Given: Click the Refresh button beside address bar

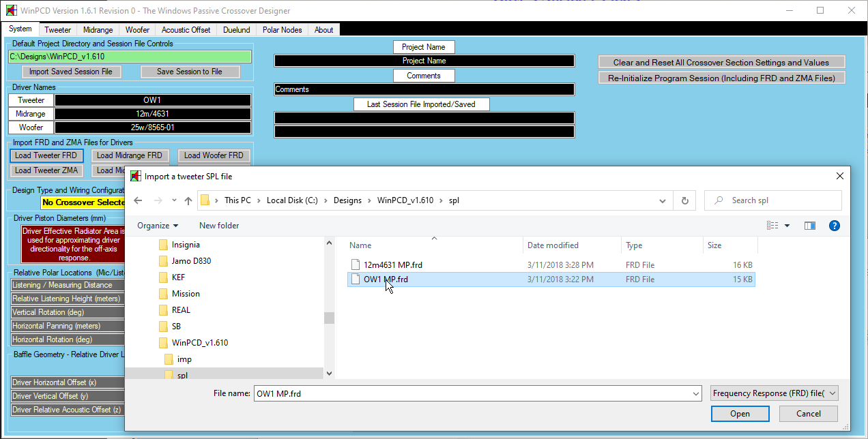Looking at the screenshot, I should click(x=684, y=200).
